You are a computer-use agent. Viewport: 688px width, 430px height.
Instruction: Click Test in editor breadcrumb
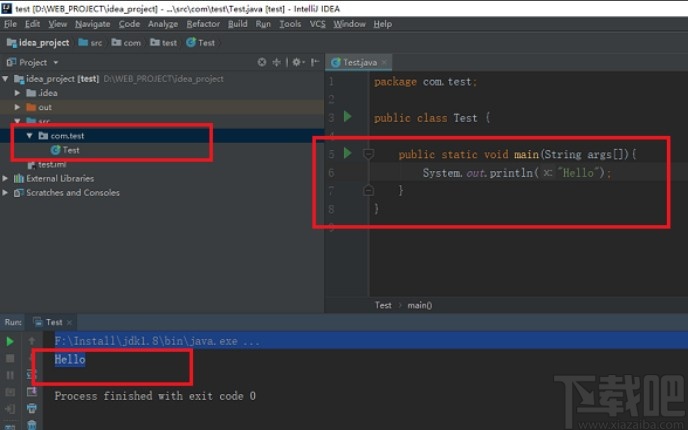[x=383, y=305]
